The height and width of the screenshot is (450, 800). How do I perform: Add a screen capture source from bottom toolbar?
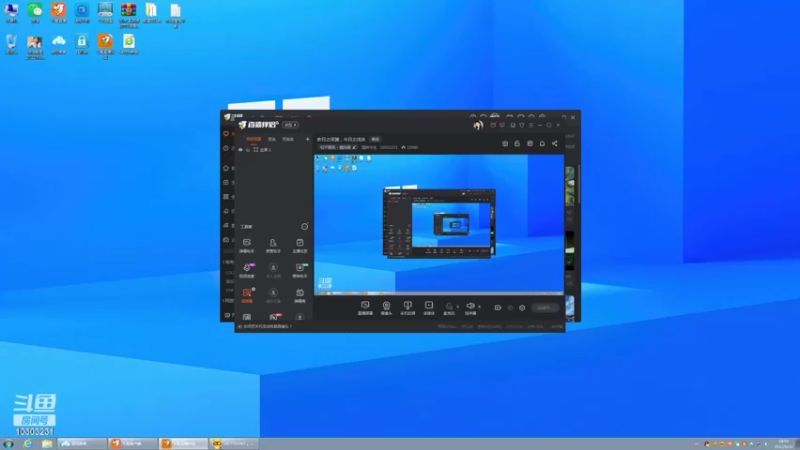coord(365,308)
